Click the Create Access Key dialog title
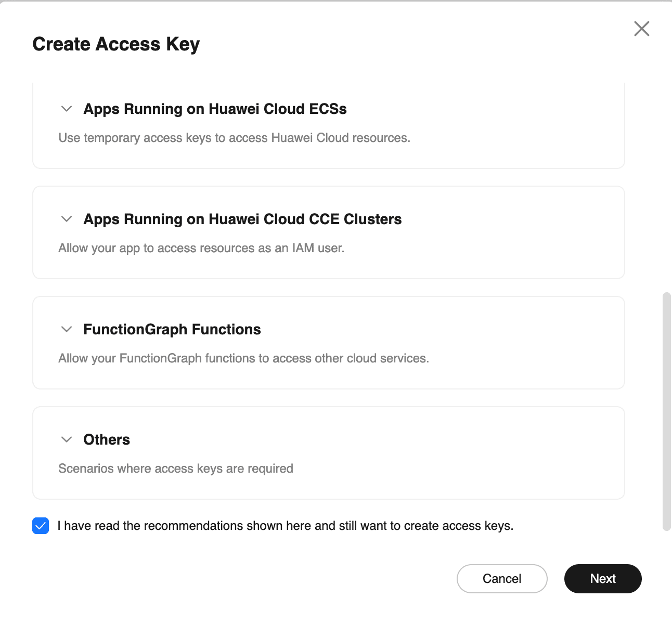The width and height of the screenshot is (672, 624). pyautogui.click(x=116, y=44)
